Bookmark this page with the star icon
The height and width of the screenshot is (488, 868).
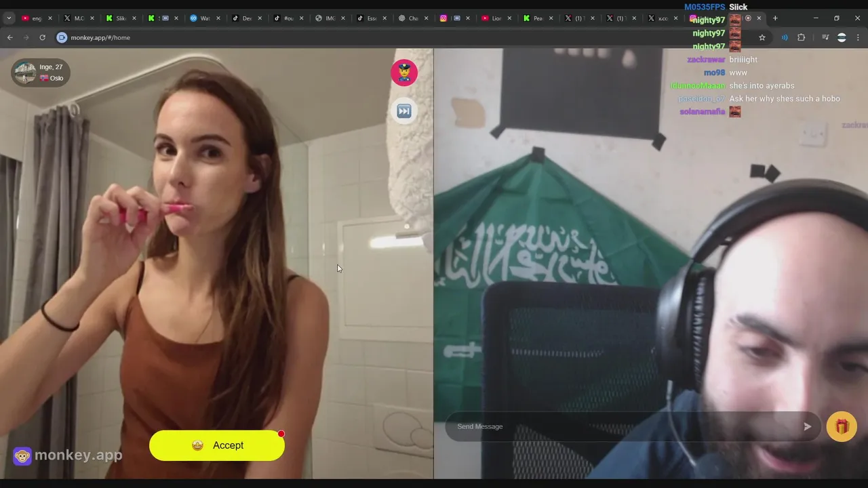762,37
